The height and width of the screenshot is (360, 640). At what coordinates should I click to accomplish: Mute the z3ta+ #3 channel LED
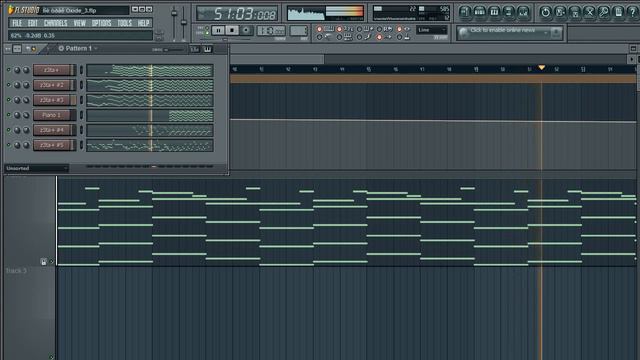9,100
